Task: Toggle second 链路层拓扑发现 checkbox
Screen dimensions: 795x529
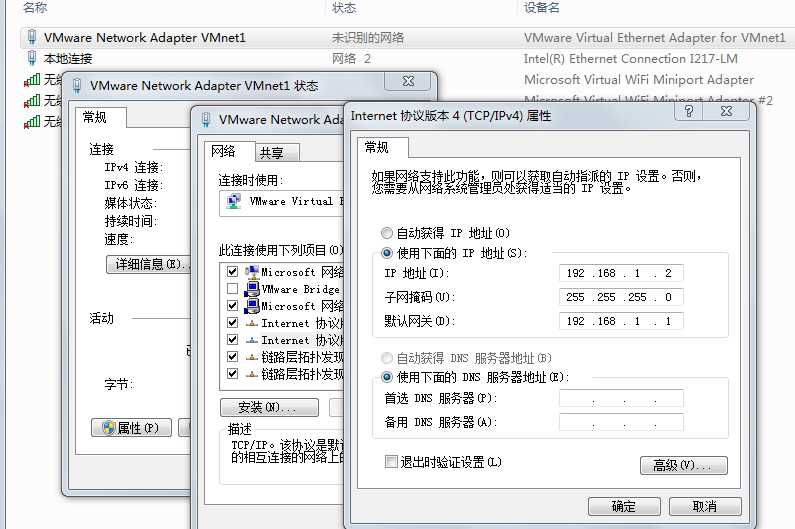Action: [x=232, y=374]
